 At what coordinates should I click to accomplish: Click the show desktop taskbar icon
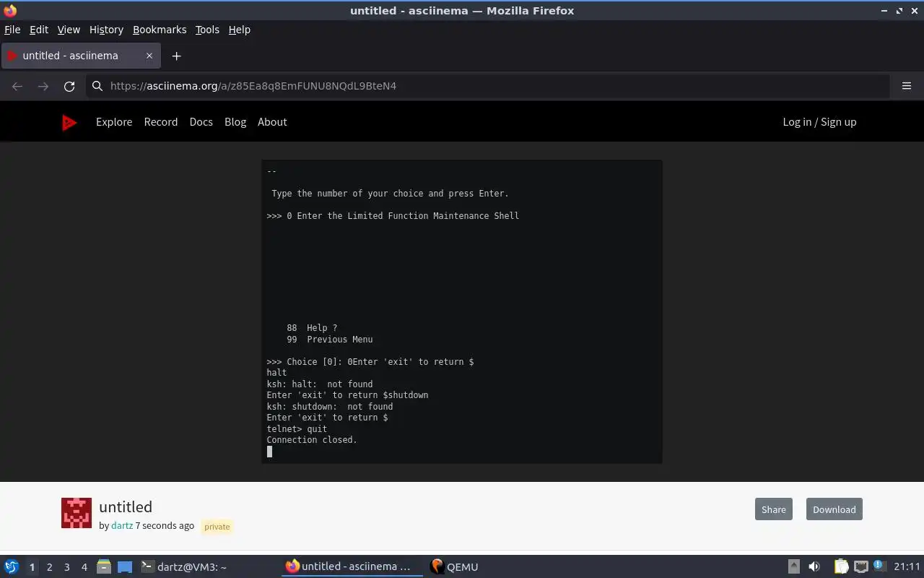125,566
